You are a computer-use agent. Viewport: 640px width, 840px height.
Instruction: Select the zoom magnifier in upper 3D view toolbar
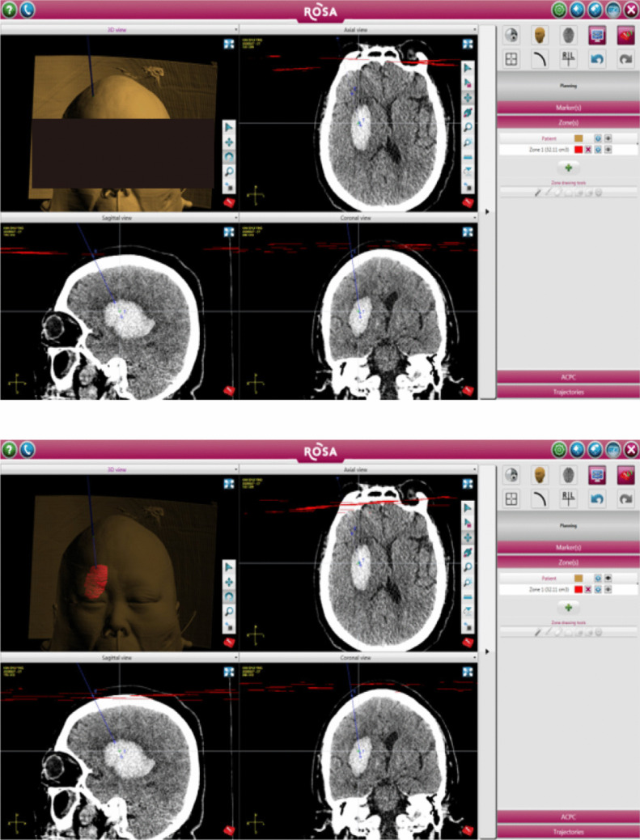(230, 172)
